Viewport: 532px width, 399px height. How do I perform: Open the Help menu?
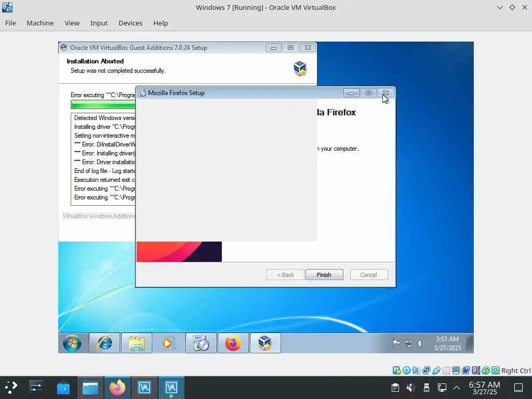[x=161, y=23]
